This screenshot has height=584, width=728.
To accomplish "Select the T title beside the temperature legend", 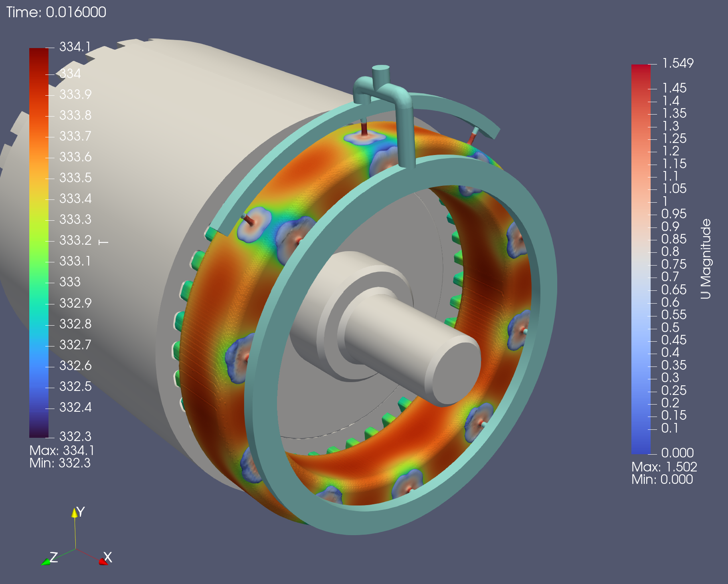I will pos(103,242).
